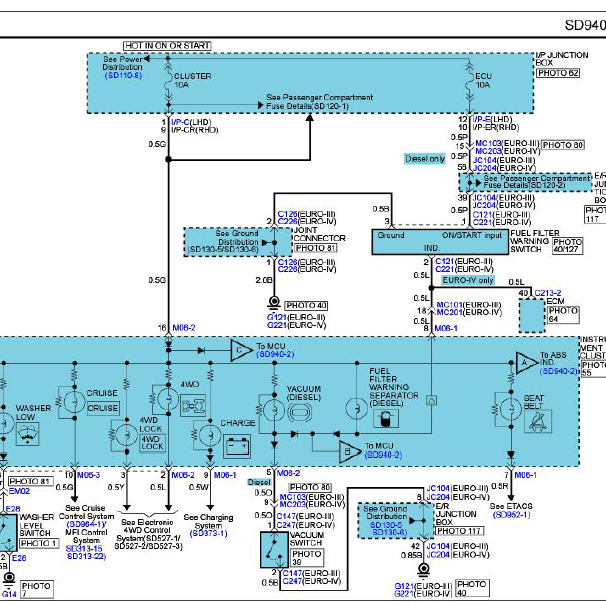This screenshot has height=602, width=606.
Task: Open the C213-2 ECM connector link
Action: (548, 293)
